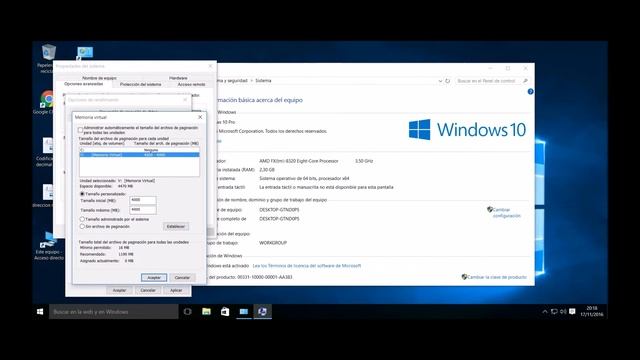Click 'Cambiar la clave de producto' link
The image size is (640, 360).
(x=497, y=277)
